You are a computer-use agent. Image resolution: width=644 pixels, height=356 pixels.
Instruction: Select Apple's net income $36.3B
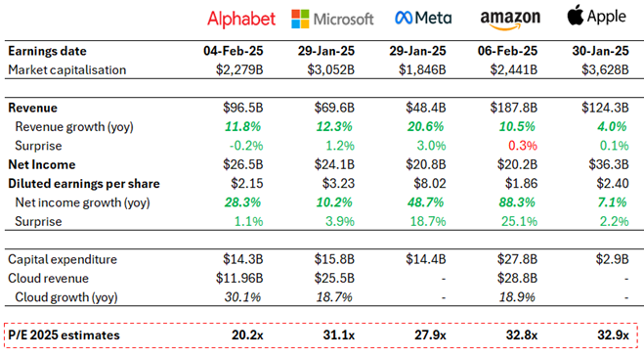click(608, 164)
